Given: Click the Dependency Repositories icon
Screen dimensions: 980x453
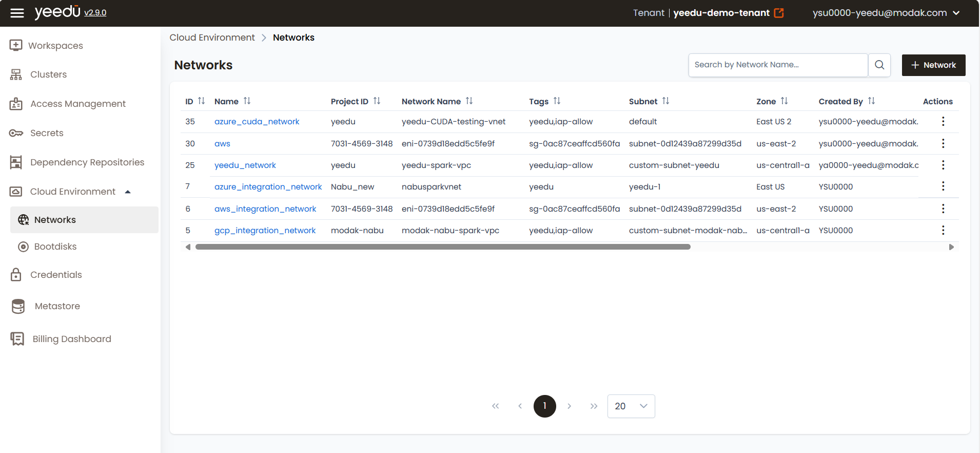Looking at the screenshot, I should (16, 162).
